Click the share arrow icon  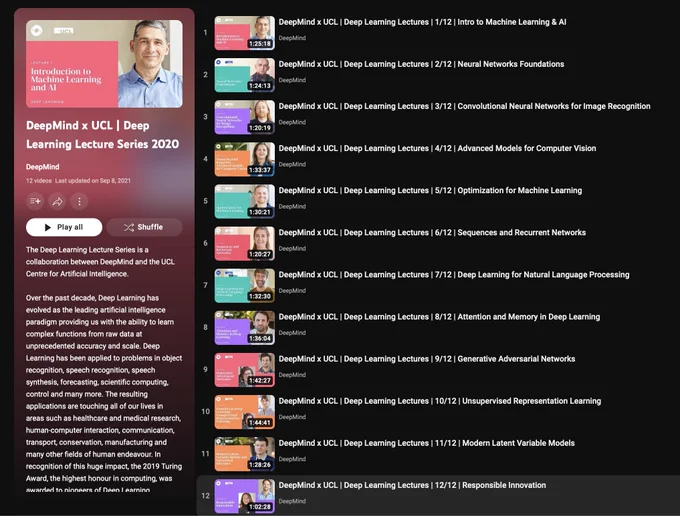coord(57,201)
